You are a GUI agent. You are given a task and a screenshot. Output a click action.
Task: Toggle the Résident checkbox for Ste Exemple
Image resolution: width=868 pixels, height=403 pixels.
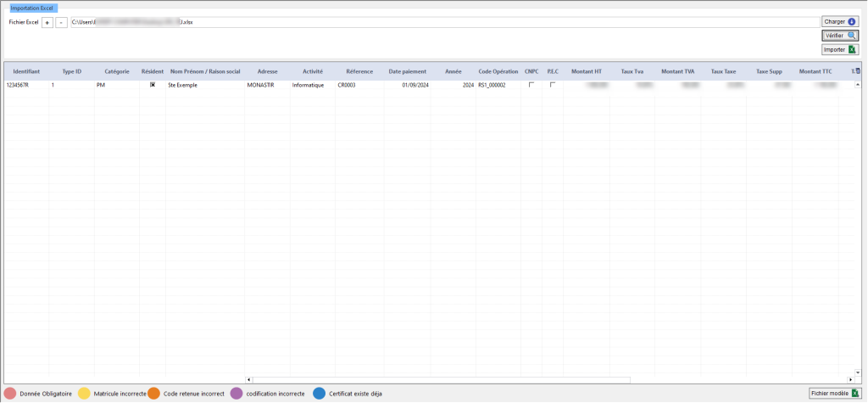[x=153, y=85]
